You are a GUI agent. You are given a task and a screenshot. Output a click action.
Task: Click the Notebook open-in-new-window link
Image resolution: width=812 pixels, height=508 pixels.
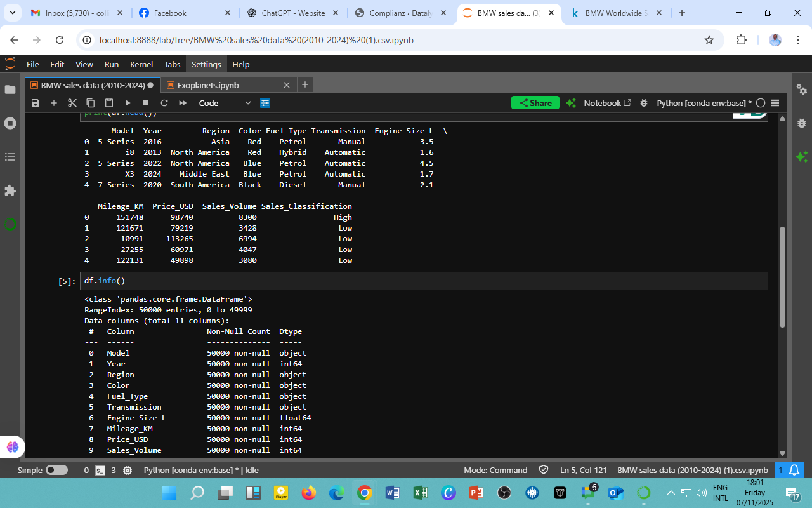[607, 103]
